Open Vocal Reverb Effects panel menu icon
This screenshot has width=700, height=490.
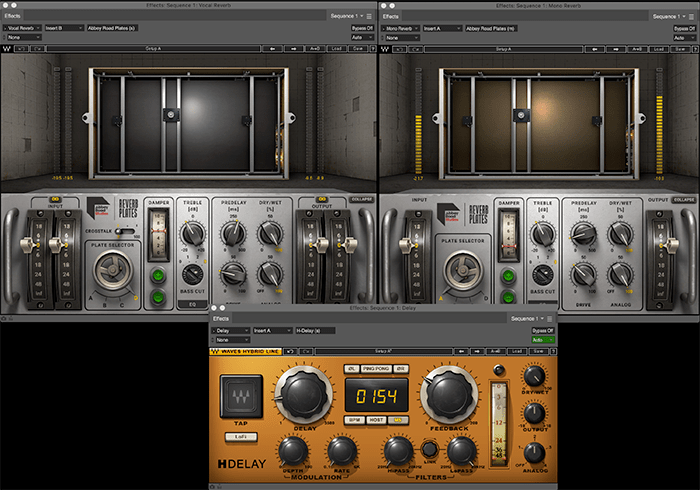point(369,16)
